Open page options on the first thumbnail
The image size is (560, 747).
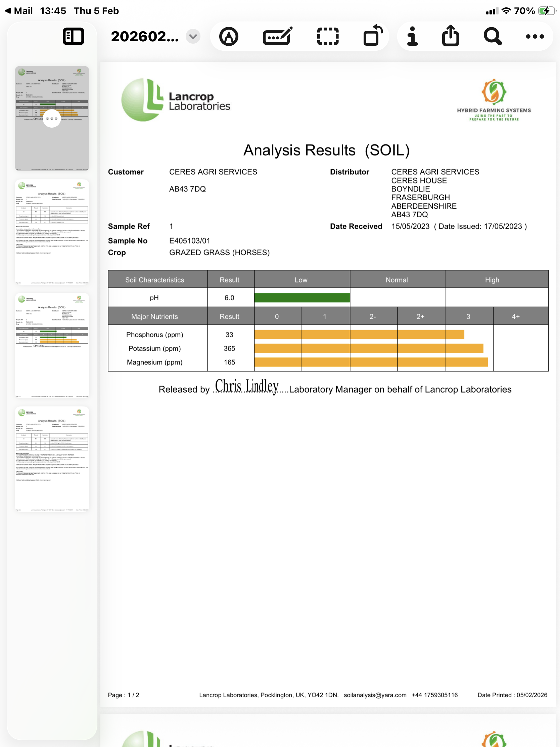[x=51, y=118]
